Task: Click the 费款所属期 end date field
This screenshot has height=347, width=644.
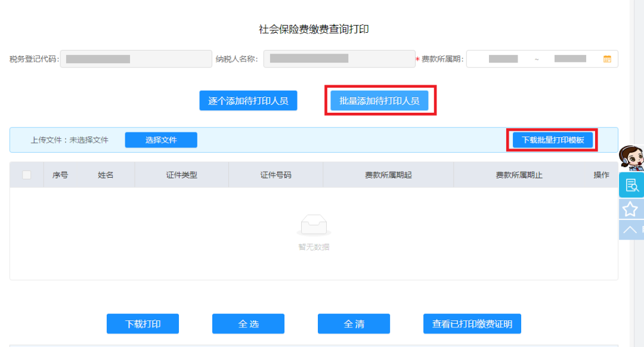Action: click(569, 58)
